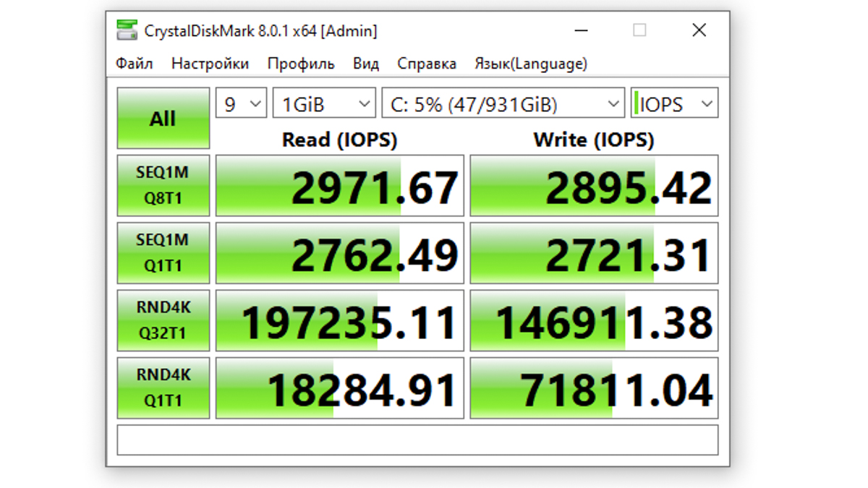The image size is (868, 488).
Task: Open the Справка menu
Action: (x=427, y=64)
